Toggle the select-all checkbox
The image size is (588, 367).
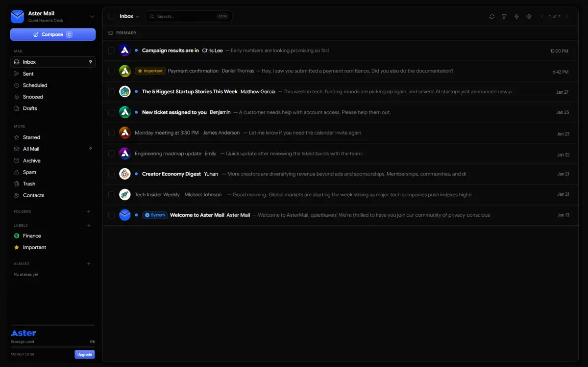[x=112, y=16]
